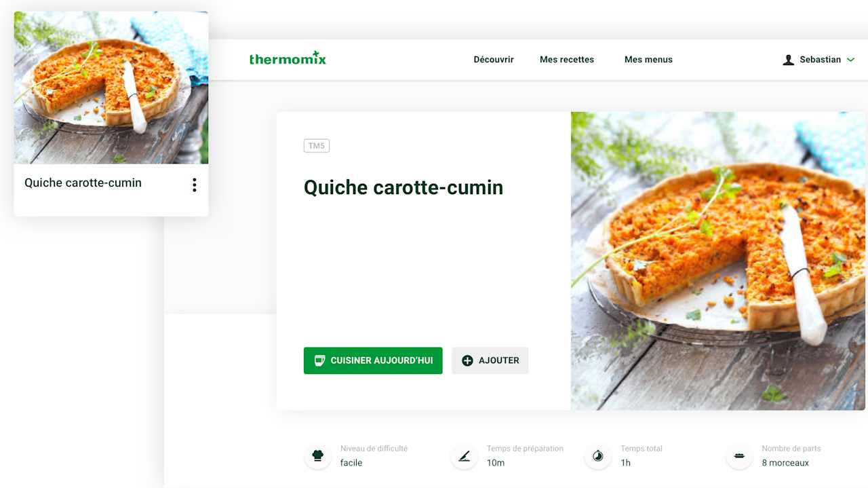Click the knife preparation time icon

pyautogui.click(x=464, y=455)
